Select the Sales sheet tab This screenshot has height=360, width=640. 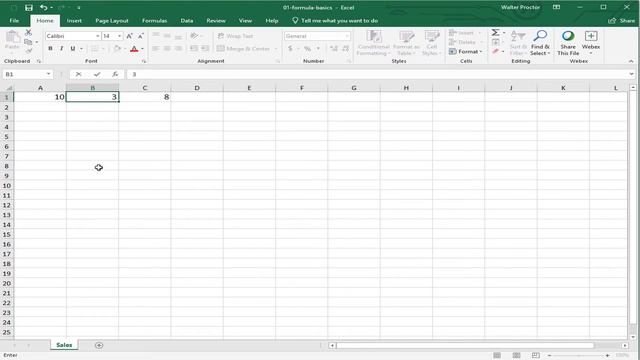click(64, 345)
